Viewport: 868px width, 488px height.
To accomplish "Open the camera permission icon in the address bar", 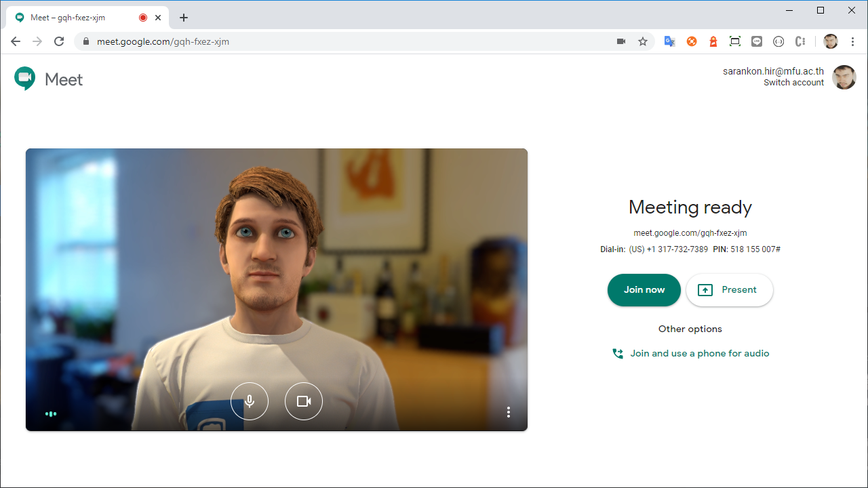I will pyautogui.click(x=620, y=41).
